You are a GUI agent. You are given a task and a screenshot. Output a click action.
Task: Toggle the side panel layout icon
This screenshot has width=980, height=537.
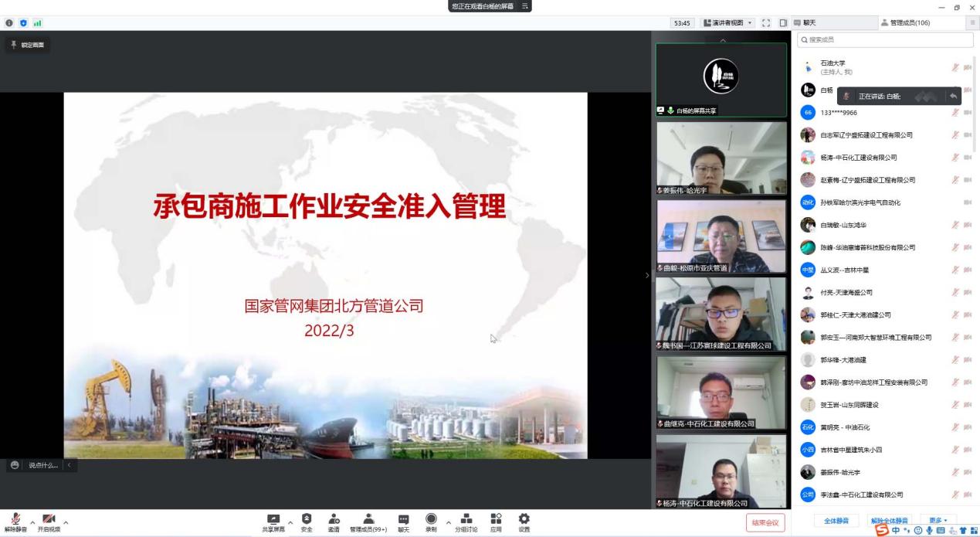click(783, 23)
